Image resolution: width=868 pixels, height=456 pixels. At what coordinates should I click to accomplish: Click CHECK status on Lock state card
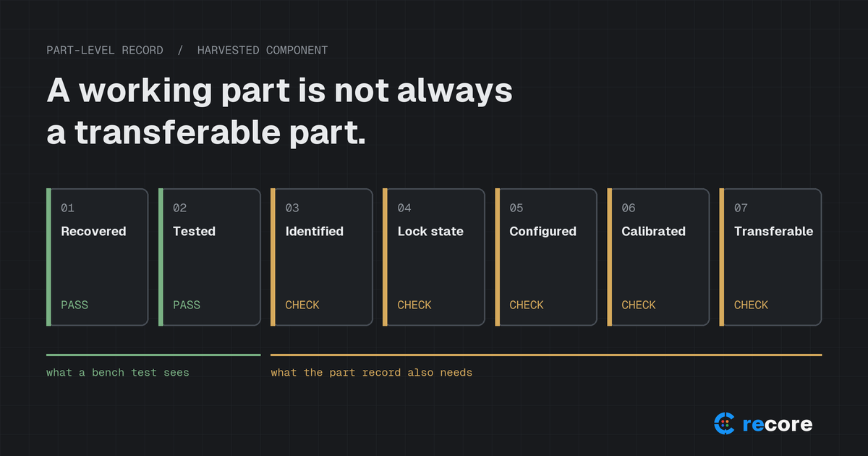click(x=414, y=305)
